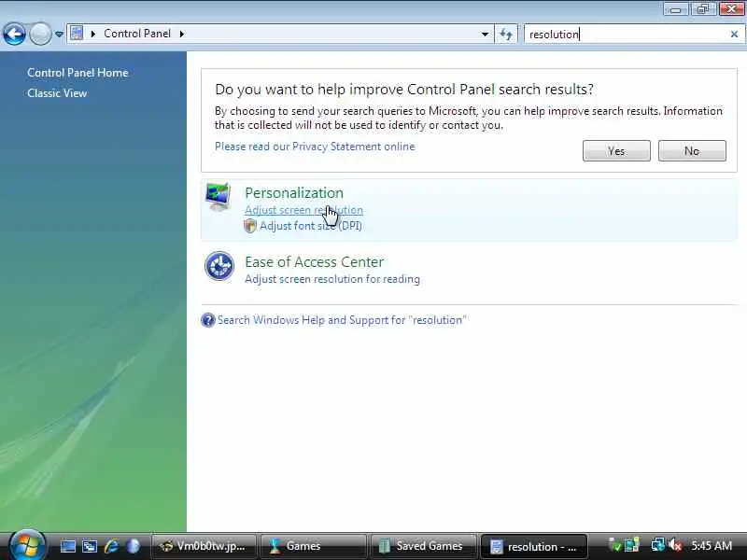This screenshot has height=560, width=747.
Task: Open the Privacy Statement online link
Action: (x=315, y=147)
